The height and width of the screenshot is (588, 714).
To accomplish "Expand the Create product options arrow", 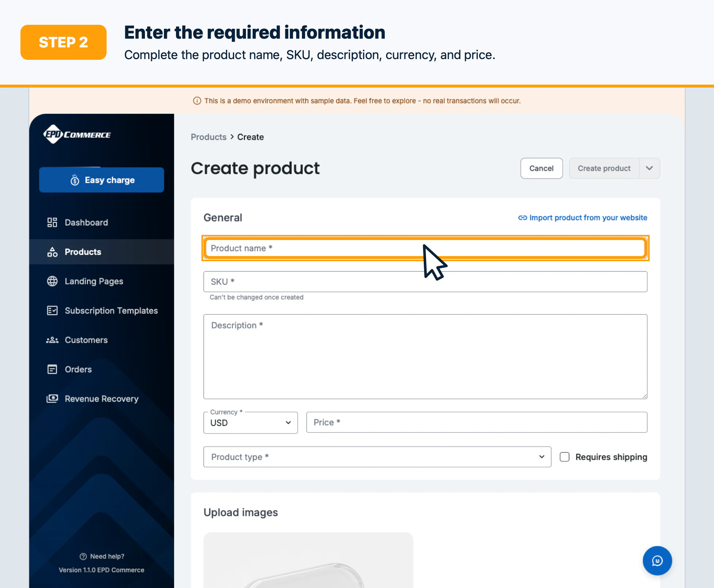I will (x=649, y=168).
